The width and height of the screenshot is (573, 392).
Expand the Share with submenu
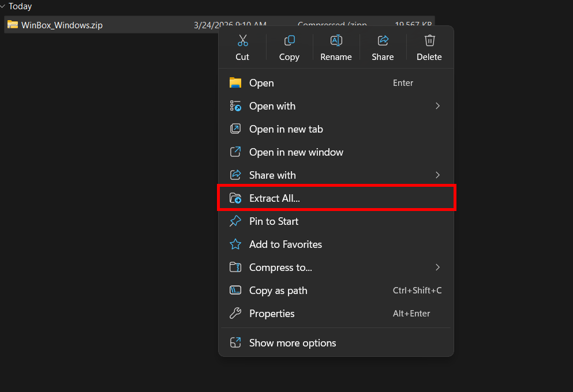click(x=437, y=175)
